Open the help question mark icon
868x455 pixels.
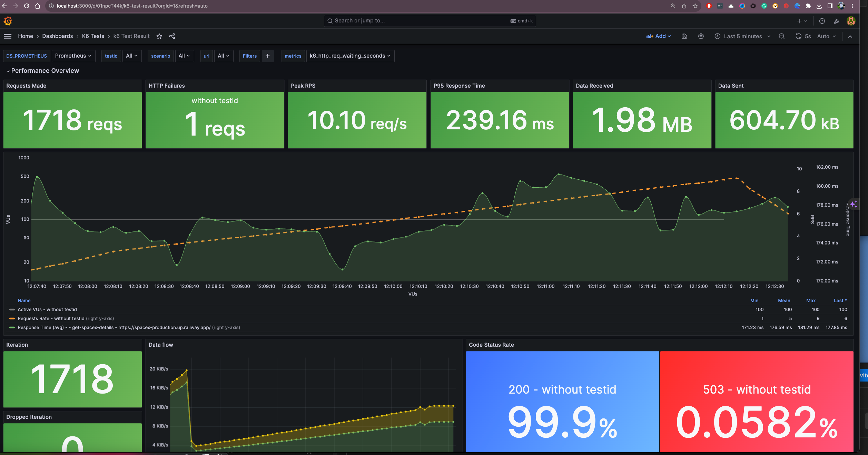coord(822,21)
